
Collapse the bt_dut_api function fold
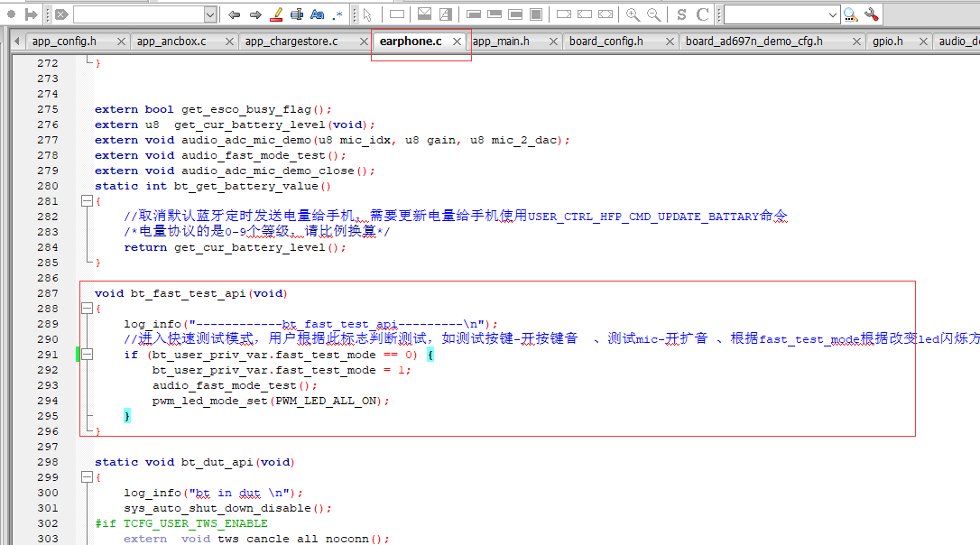[87, 476]
